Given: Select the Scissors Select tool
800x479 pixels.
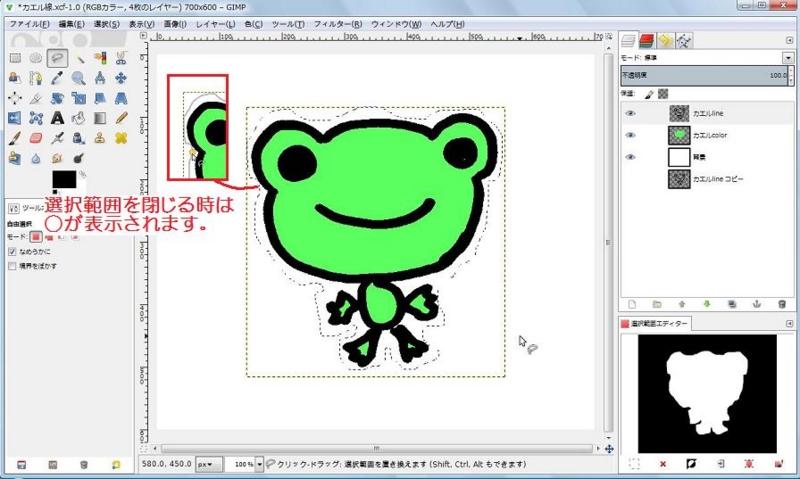Looking at the screenshot, I should tap(121, 58).
